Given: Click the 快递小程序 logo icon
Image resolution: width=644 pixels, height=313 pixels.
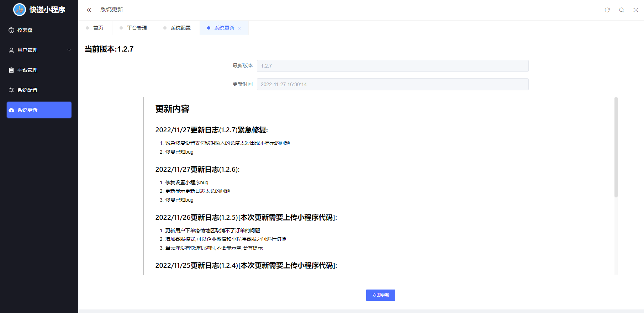Looking at the screenshot, I should [20, 10].
